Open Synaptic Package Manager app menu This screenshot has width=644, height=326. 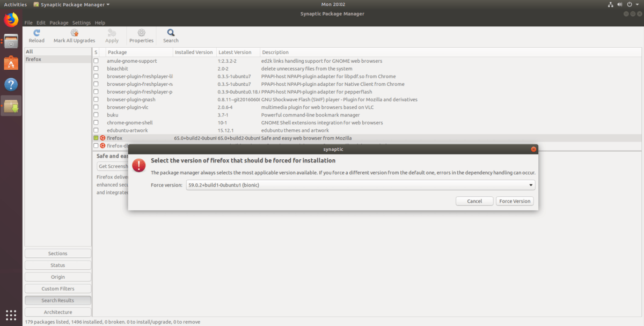(x=71, y=4)
